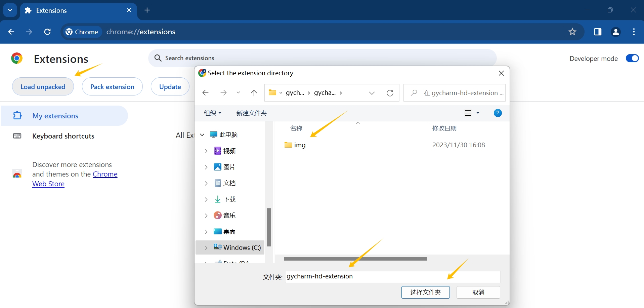Click the gycha... breadcrumb segment
The image size is (644, 308).
[325, 93]
